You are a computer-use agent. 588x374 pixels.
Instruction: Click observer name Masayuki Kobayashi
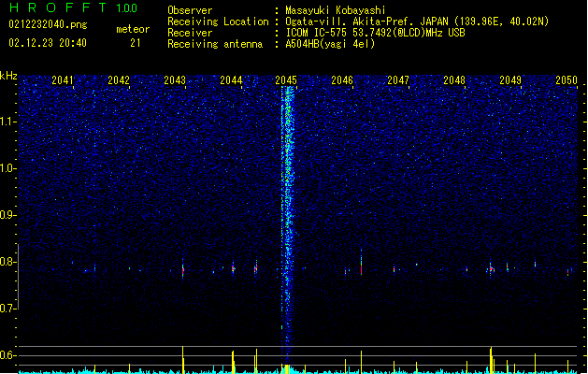[336, 10]
